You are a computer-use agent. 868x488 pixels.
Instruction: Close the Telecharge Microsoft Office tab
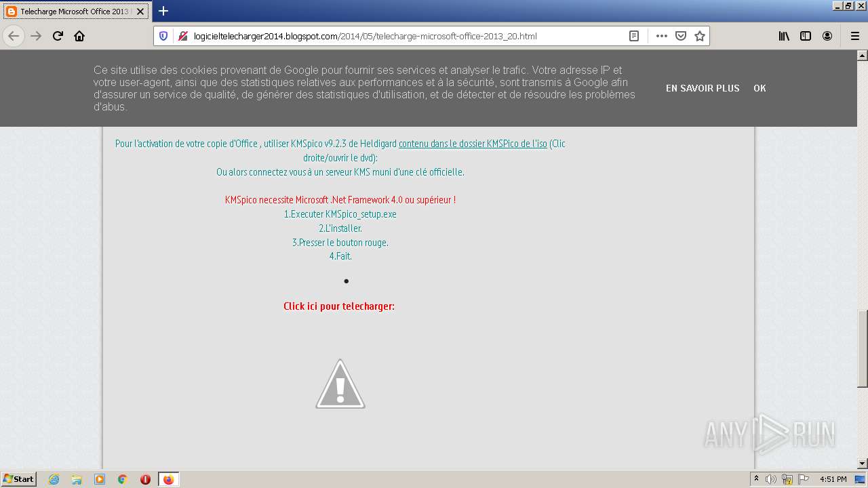(140, 12)
